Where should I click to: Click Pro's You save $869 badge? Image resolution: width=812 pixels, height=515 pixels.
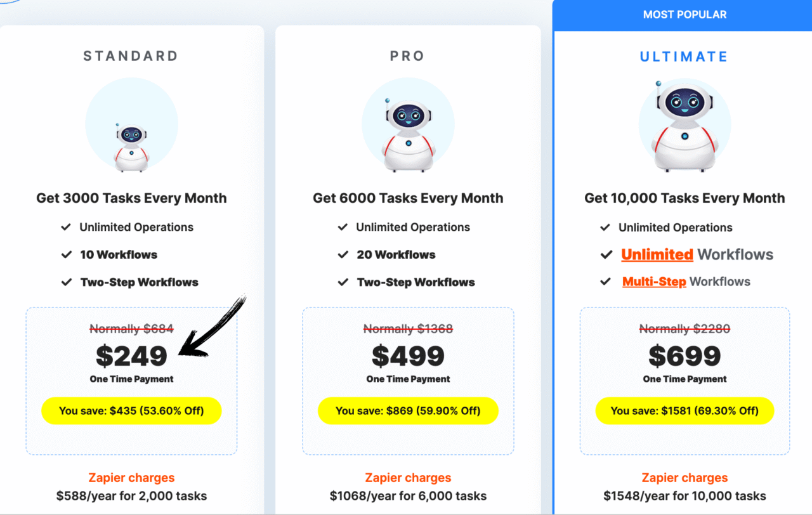point(408,411)
